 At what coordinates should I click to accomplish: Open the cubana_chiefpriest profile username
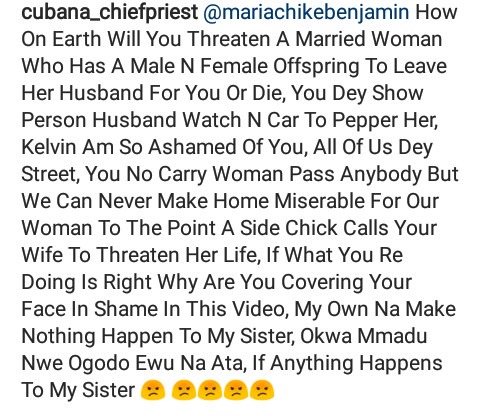point(110,12)
